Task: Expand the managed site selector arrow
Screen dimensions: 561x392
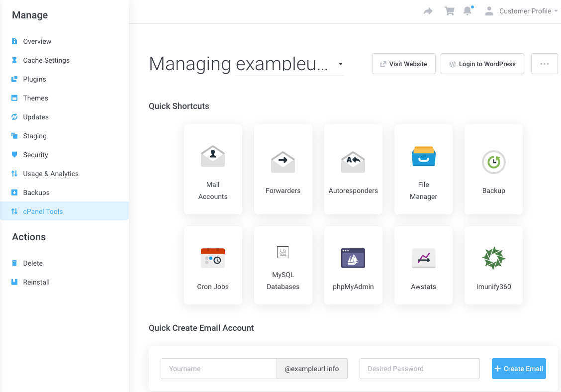Action: tap(341, 64)
